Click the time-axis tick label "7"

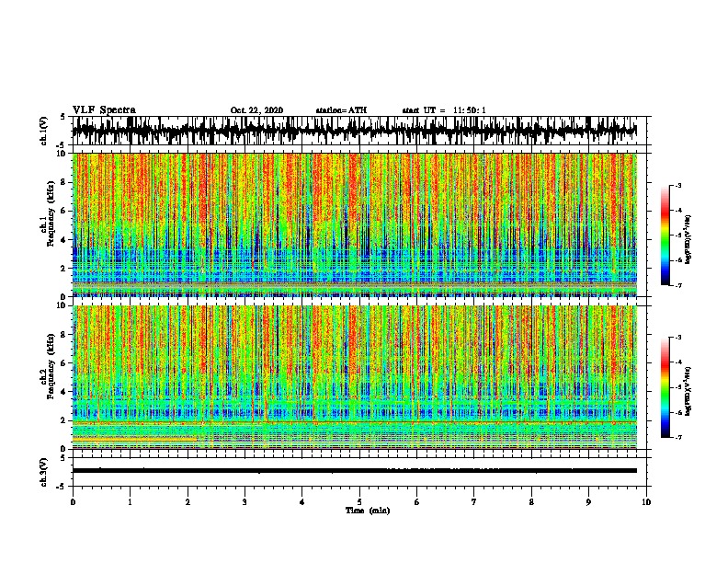(474, 502)
